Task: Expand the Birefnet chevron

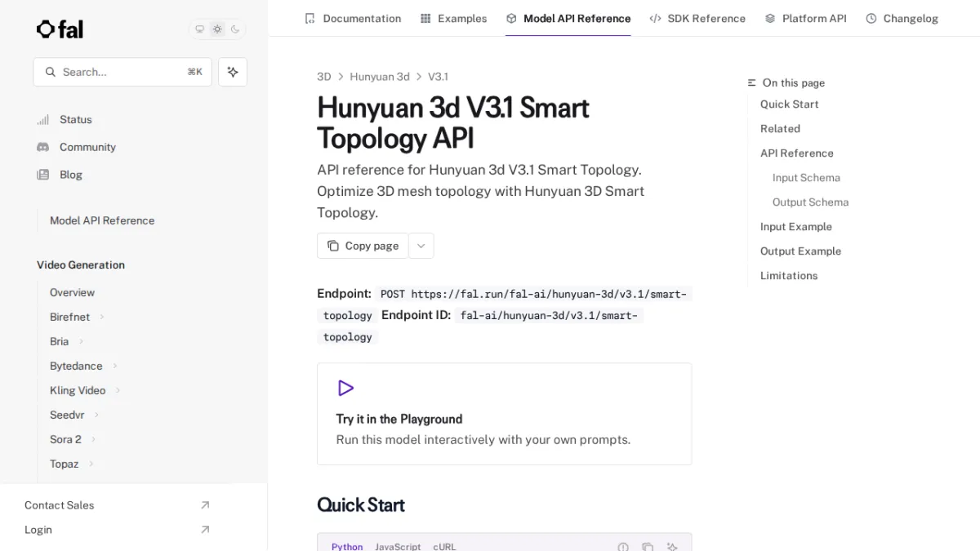Action: click(102, 317)
